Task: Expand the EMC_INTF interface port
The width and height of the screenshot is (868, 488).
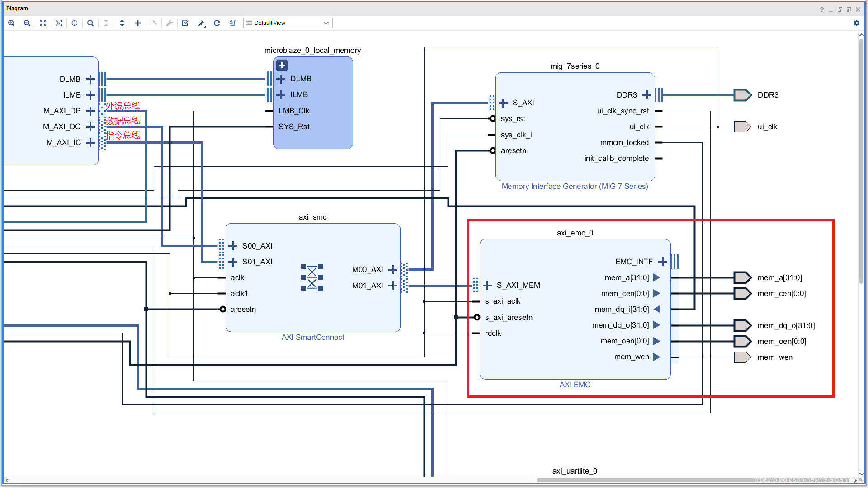Action: pos(662,262)
